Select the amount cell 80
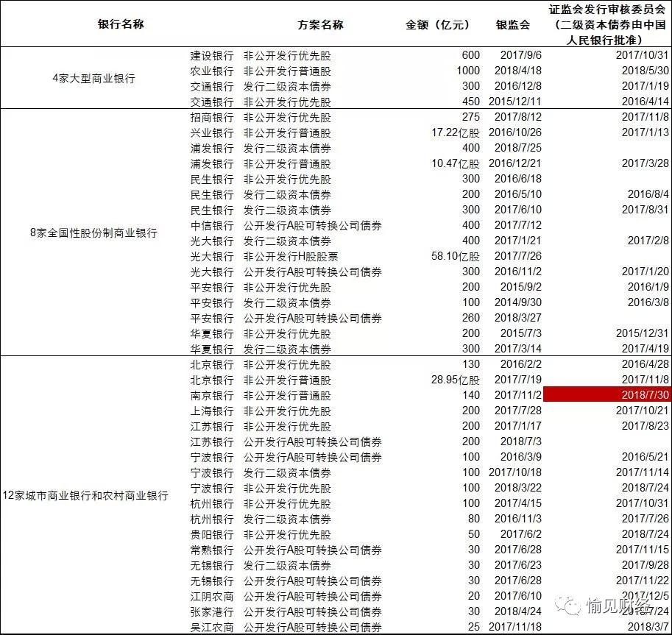Viewport: 672px width, 635px height. [473, 519]
